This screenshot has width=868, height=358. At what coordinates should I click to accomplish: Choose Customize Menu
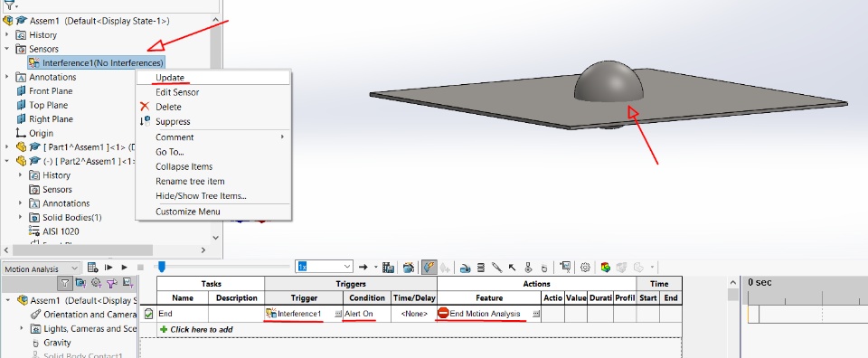(213, 212)
